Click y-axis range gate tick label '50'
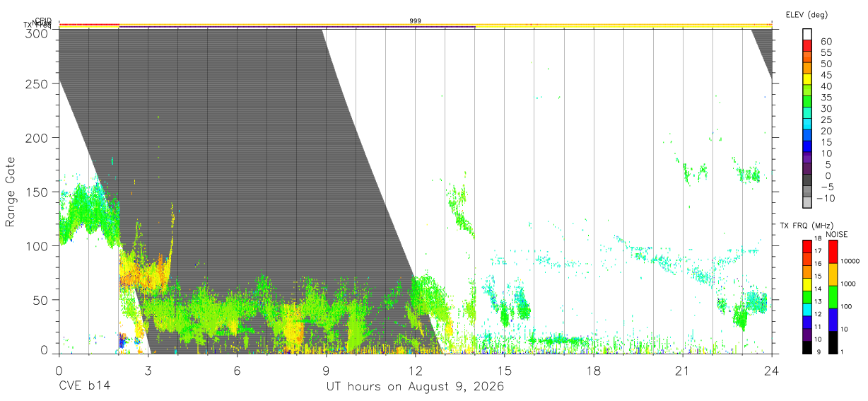This screenshot has width=868, height=401. tap(40, 299)
